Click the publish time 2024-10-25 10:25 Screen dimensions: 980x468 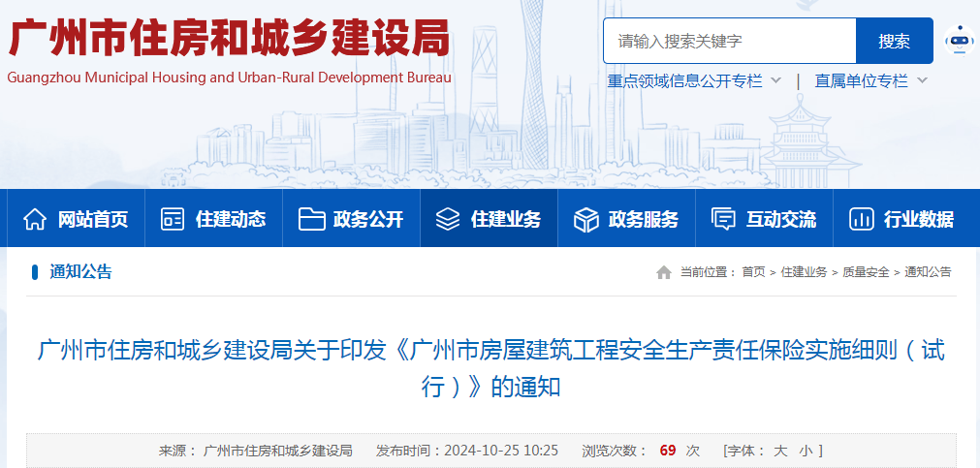(x=501, y=451)
